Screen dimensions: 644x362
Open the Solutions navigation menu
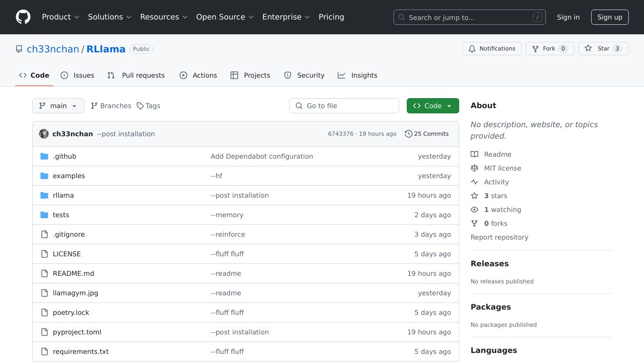[x=110, y=17]
